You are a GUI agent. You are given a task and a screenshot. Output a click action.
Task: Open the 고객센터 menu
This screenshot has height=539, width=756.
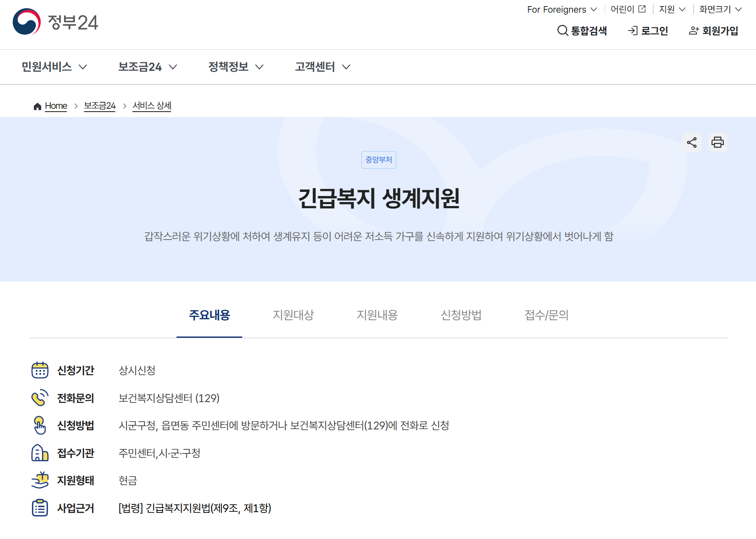322,67
